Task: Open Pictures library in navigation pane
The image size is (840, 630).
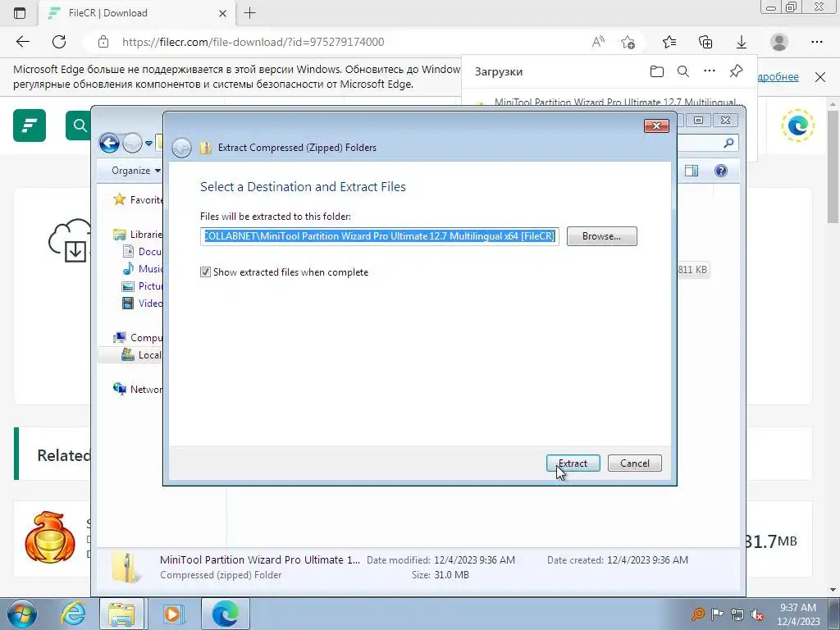Action: click(x=142, y=286)
